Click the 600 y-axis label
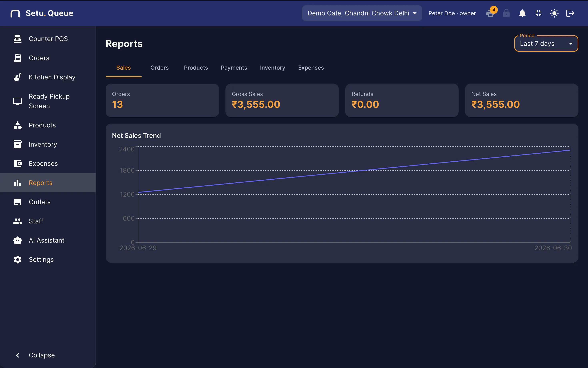Image resolution: width=588 pixels, height=368 pixels. coord(129,218)
